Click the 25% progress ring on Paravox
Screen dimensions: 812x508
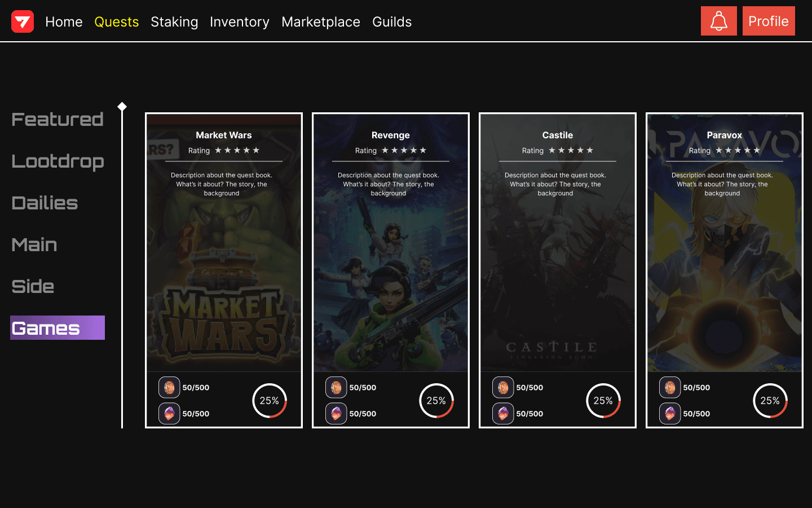point(770,401)
